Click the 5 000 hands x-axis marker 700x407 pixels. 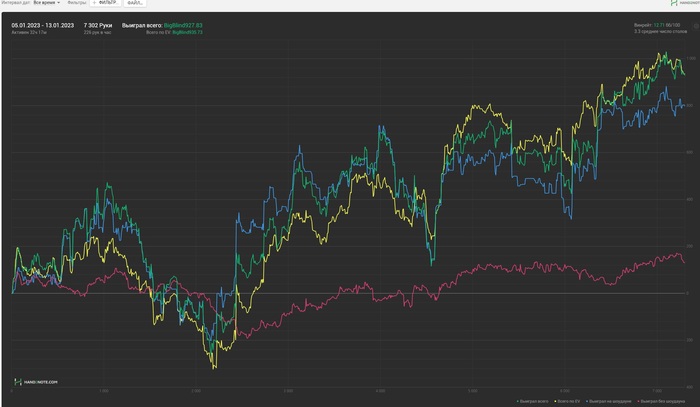click(473, 391)
